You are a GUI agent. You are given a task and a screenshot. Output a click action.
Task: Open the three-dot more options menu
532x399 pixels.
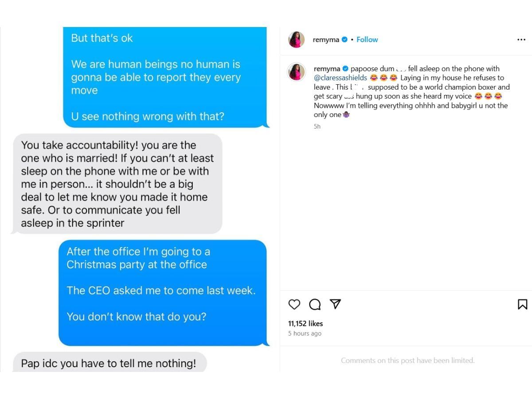521,39
